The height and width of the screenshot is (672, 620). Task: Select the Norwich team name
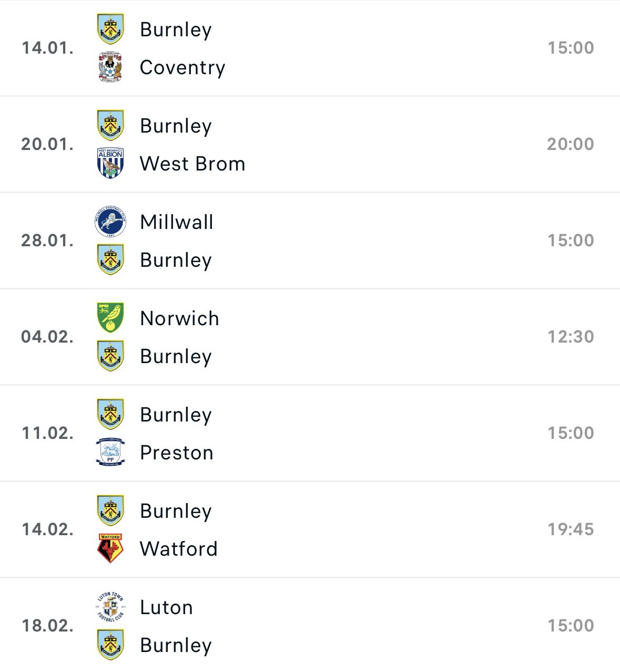[179, 318]
